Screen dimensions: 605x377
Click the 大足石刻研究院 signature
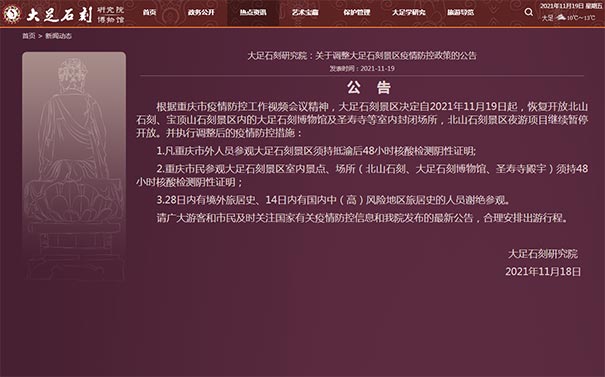(x=543, y=254)
